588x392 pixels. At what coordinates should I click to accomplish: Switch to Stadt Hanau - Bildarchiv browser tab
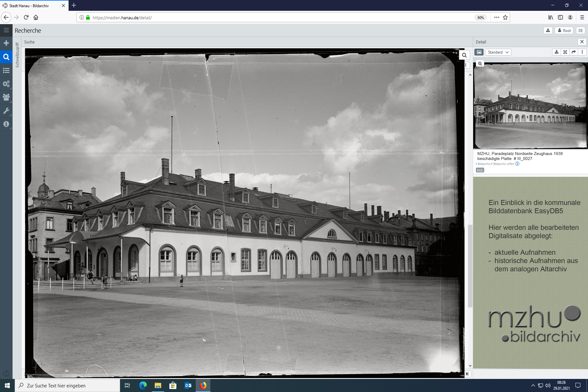[x=29, y=5]
